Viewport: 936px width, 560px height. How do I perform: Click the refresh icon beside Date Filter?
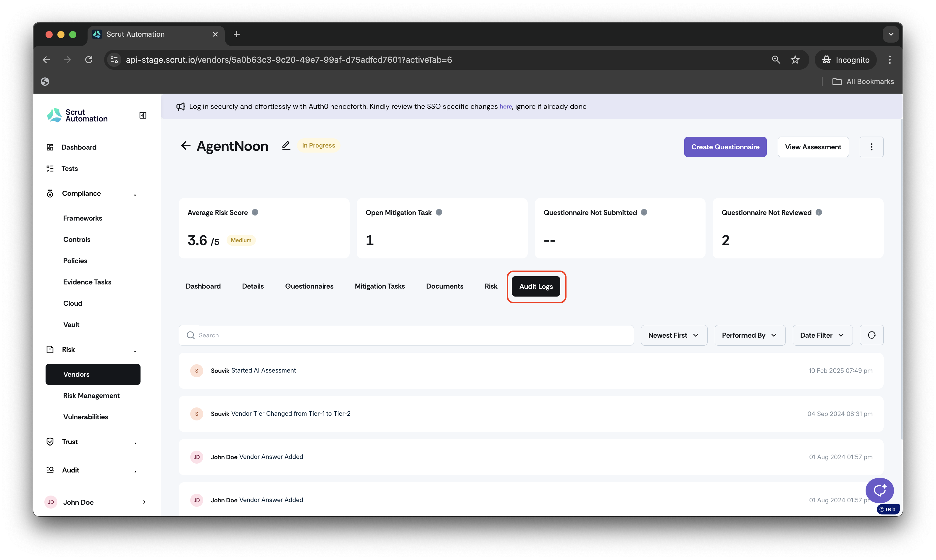872,335
